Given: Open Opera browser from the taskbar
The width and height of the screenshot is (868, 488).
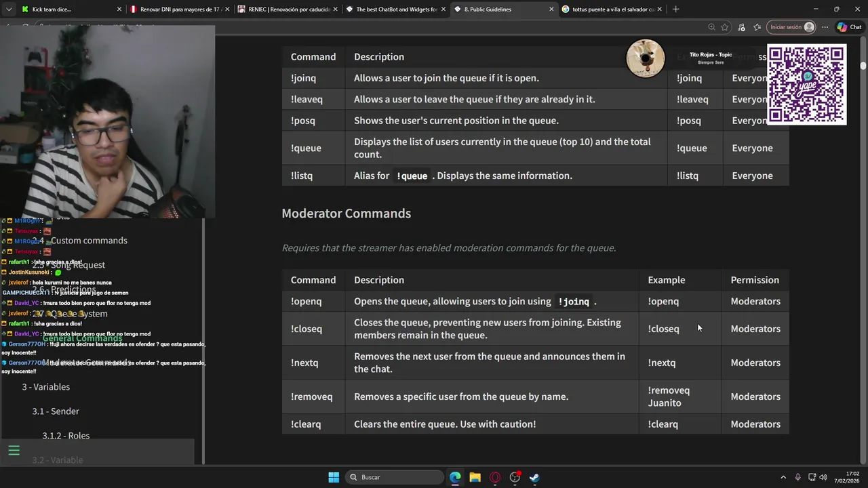Looking at the screenshot, I should pos(495,477).
